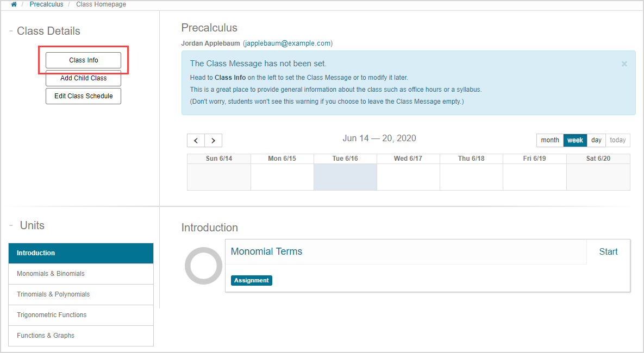Start the Monomial Terms assignment
The image size is (644, 353).
click(x=608, y=251)
